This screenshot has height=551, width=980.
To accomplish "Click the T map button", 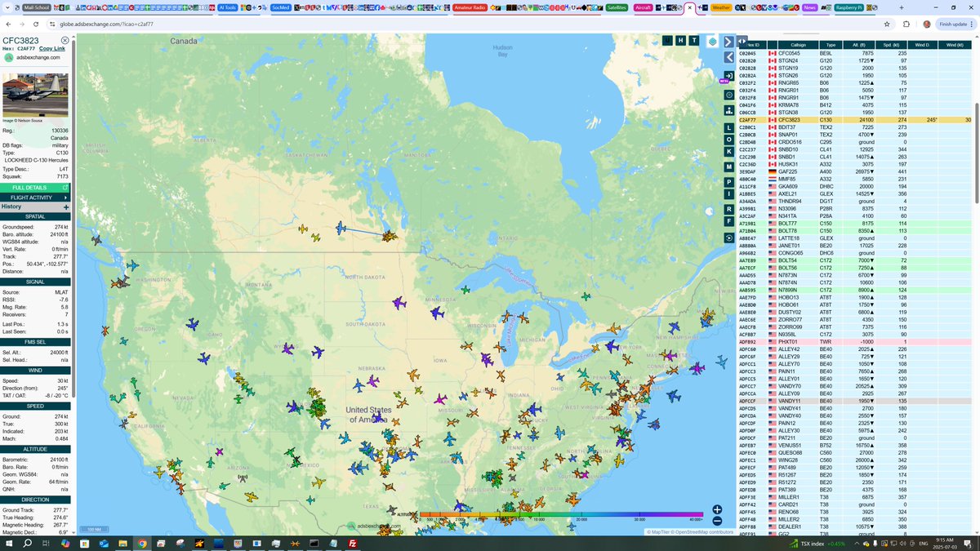I will coord(693,40).
